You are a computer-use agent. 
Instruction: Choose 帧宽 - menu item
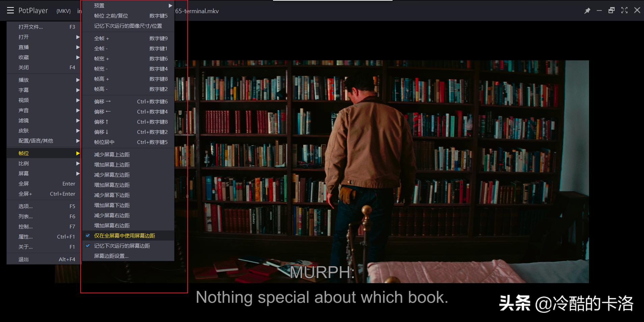tap(128, 69)
